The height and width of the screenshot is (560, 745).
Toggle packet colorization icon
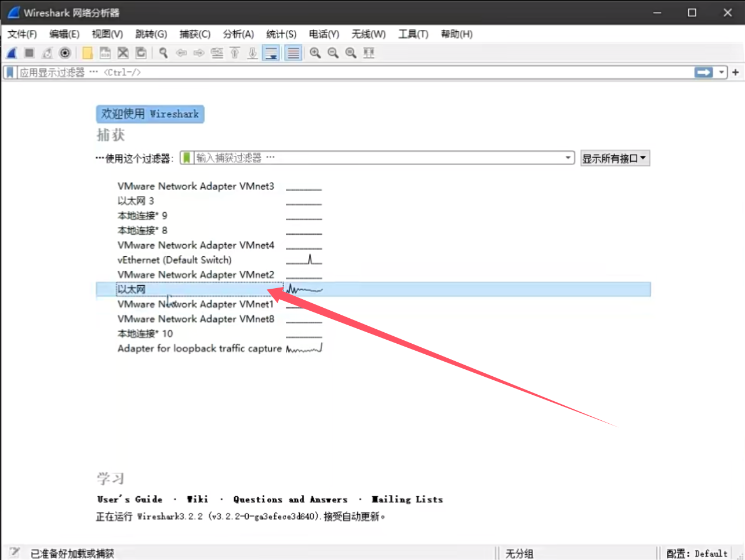[x=294, y=53]
